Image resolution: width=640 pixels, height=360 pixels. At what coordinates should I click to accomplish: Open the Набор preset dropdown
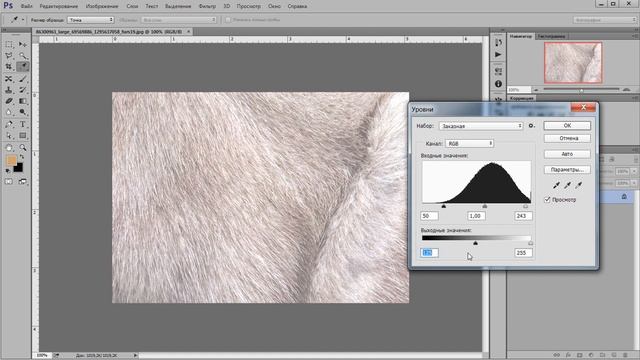pyautogui.click(x=481, y=126)
